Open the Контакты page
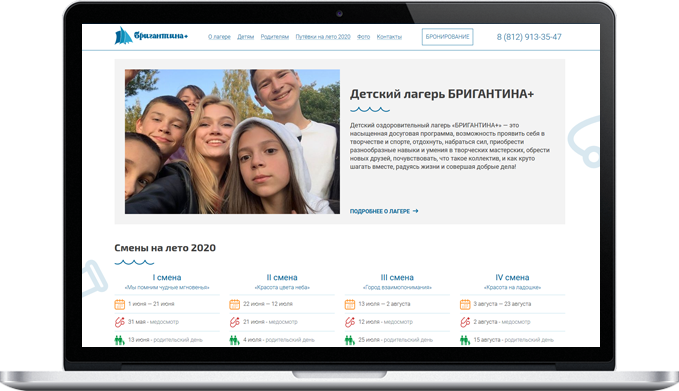The width and height of the screenshot is (679, 391). (389, 37)
